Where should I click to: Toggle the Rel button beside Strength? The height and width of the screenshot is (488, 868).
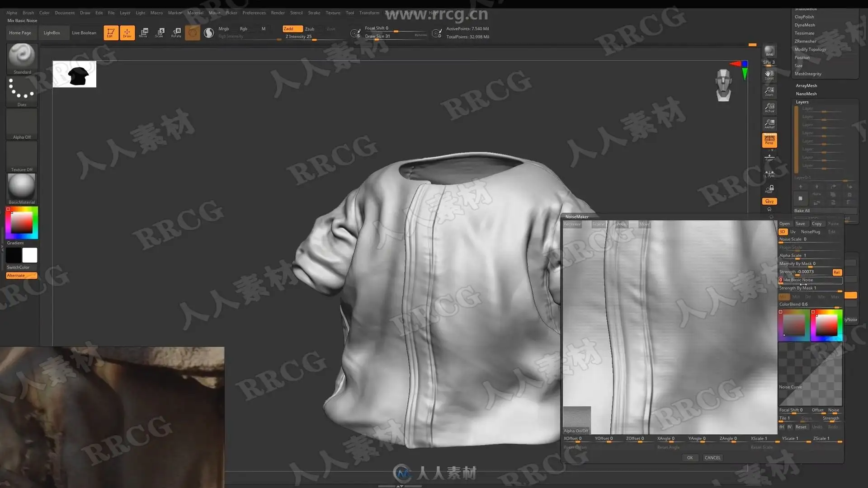(x=836, y=272)
